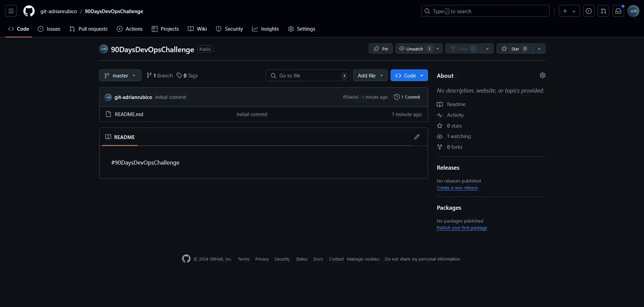Image resolution: width=644 pixels, height=307 pixels.
Task: Open the footer Terms link
Action: (244, 259)
